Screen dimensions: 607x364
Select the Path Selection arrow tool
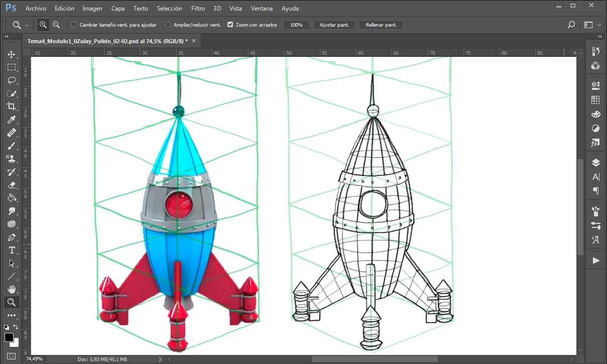click(x=12, y=263)
